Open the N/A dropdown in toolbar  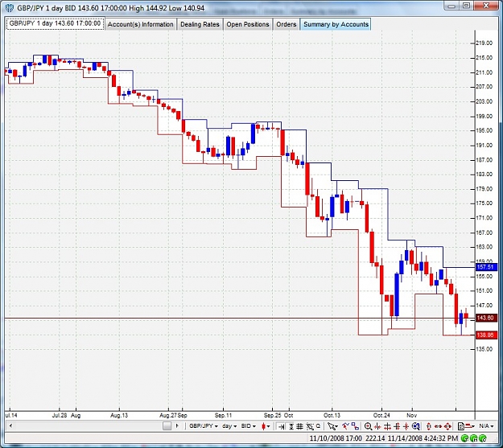[x=486, y=426]
